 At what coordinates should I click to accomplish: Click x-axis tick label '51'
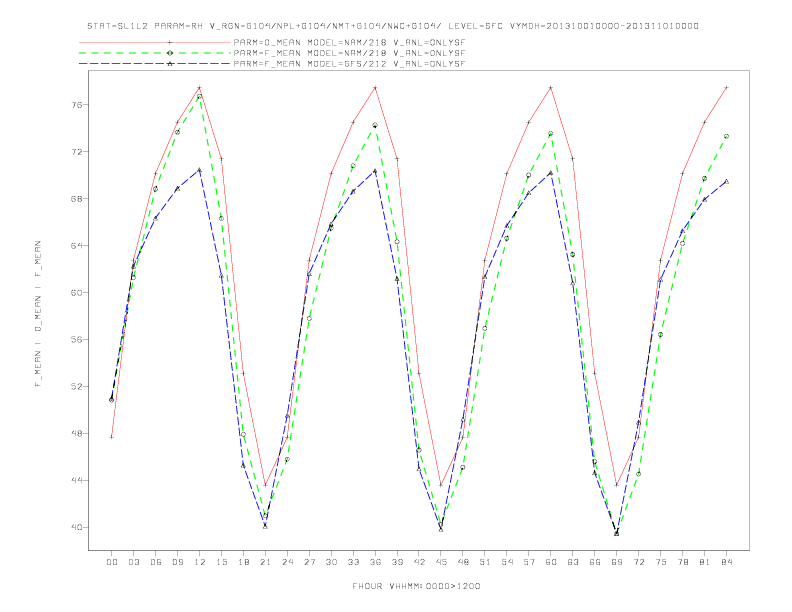coord(485,562)
